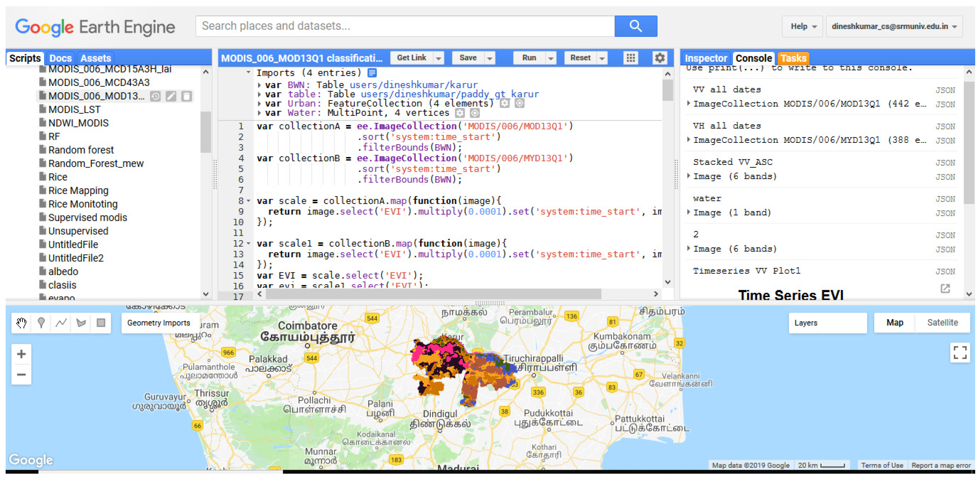Select the draw polygon tool
The width and height of the screenshot is (980, 481).
pos(81,323)
